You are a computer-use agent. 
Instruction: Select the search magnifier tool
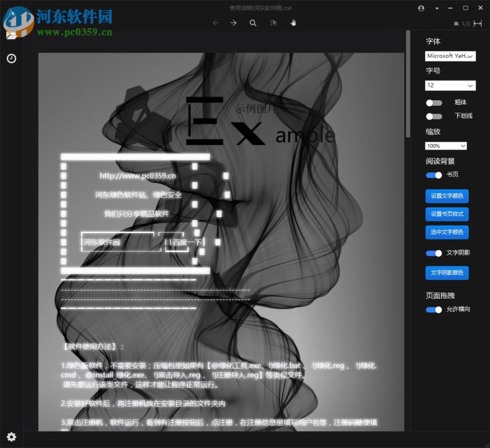[x=253, y=22]
